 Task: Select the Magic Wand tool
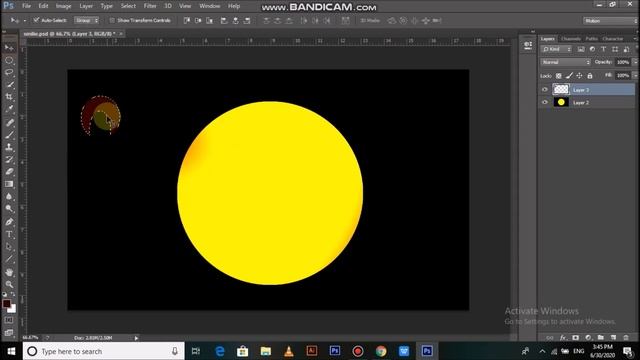pyautogui.click(x=9, y=85)
